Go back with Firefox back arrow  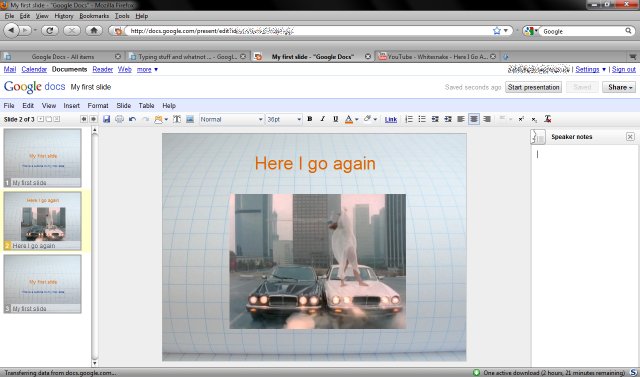(x=11, y=31)
